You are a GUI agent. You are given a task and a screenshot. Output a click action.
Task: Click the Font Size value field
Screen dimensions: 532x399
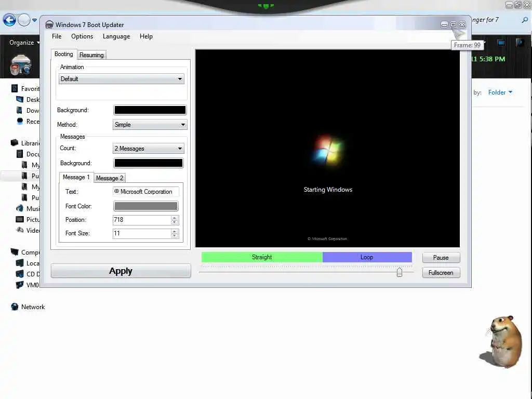142,233
